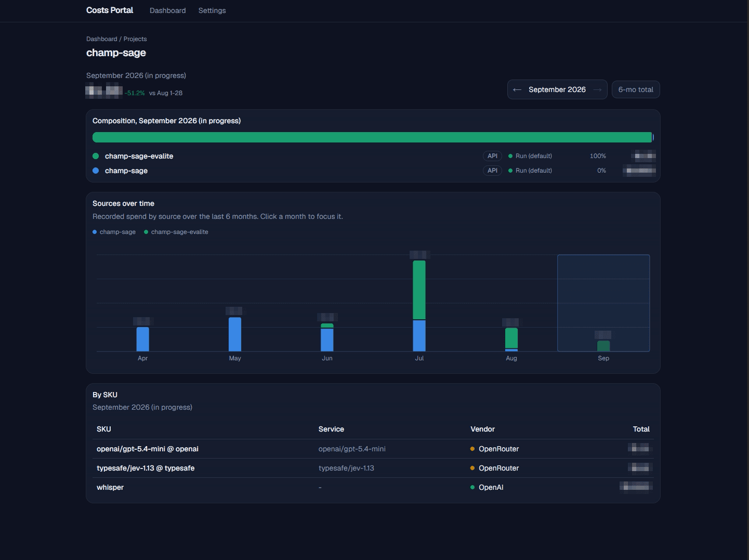Open the Settings nav item
The width and height of the screenshot is (749, 560).
point(212,10)
